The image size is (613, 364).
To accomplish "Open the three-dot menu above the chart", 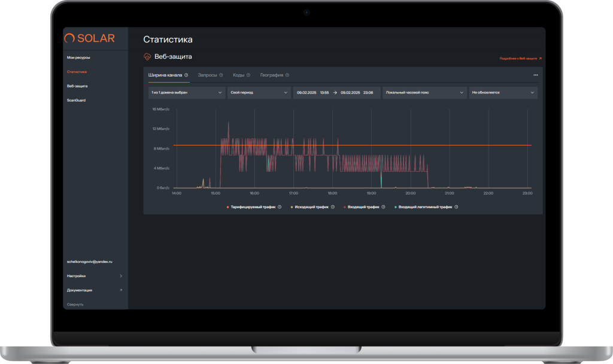I will click(x=537, y=74).
